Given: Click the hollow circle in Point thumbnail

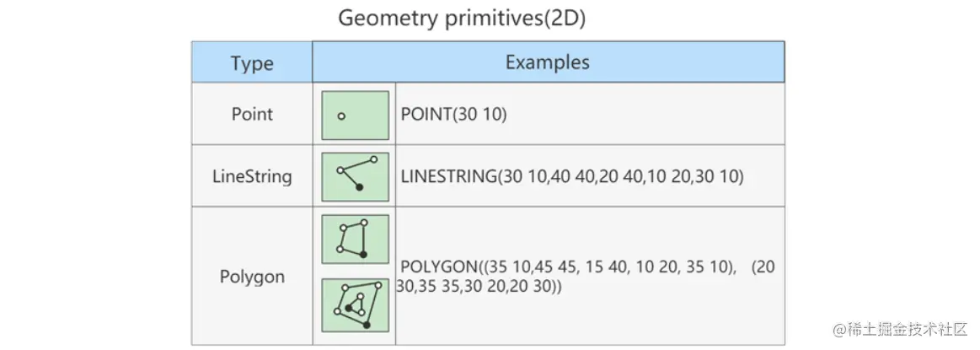Looking at the screenshot, I should tap(341, 117).
